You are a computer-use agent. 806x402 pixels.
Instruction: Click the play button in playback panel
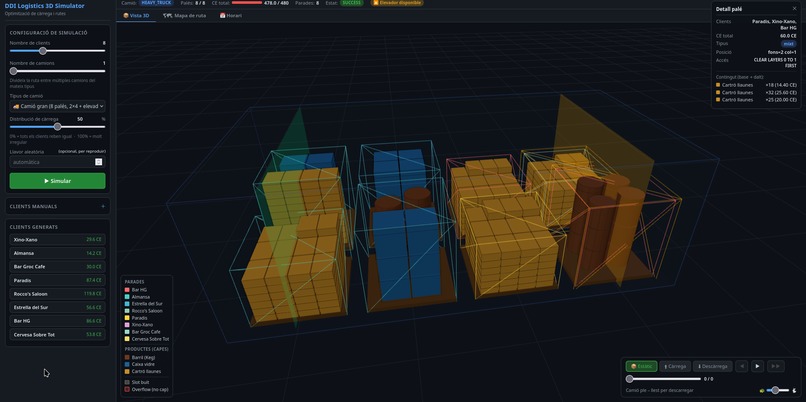click(x=757, y=367)
